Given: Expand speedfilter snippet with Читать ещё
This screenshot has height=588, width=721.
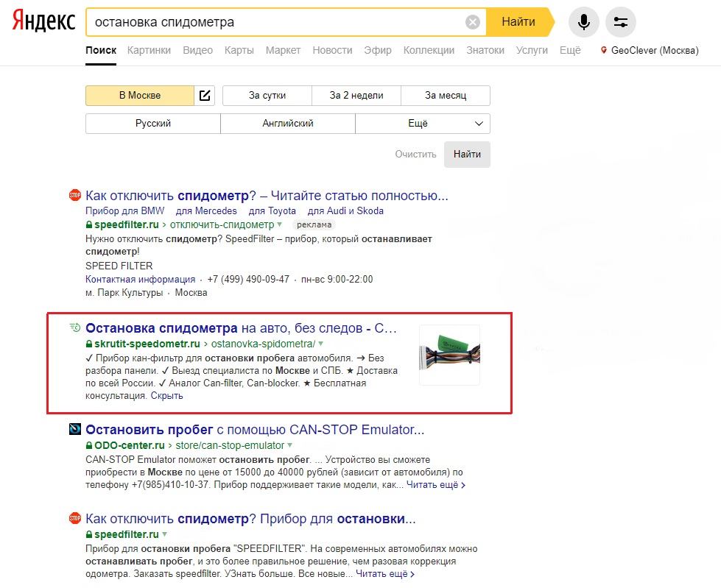Looking at the screenshot, I should click(x=385, y=574).
